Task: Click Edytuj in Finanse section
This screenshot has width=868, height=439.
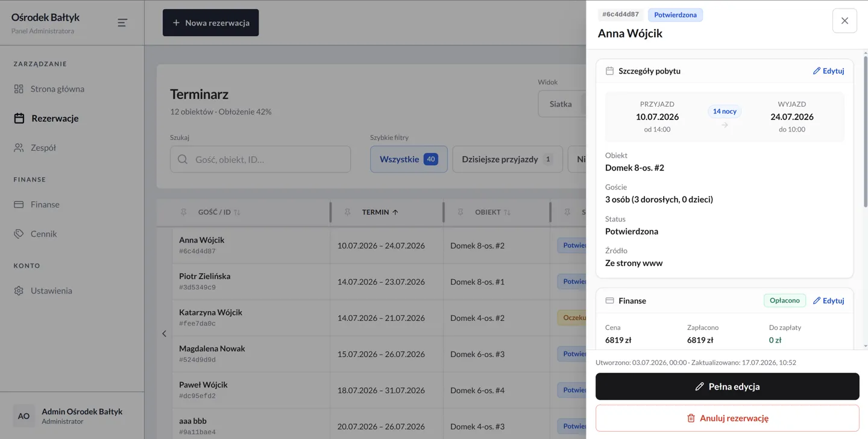Action: (828, 300)
